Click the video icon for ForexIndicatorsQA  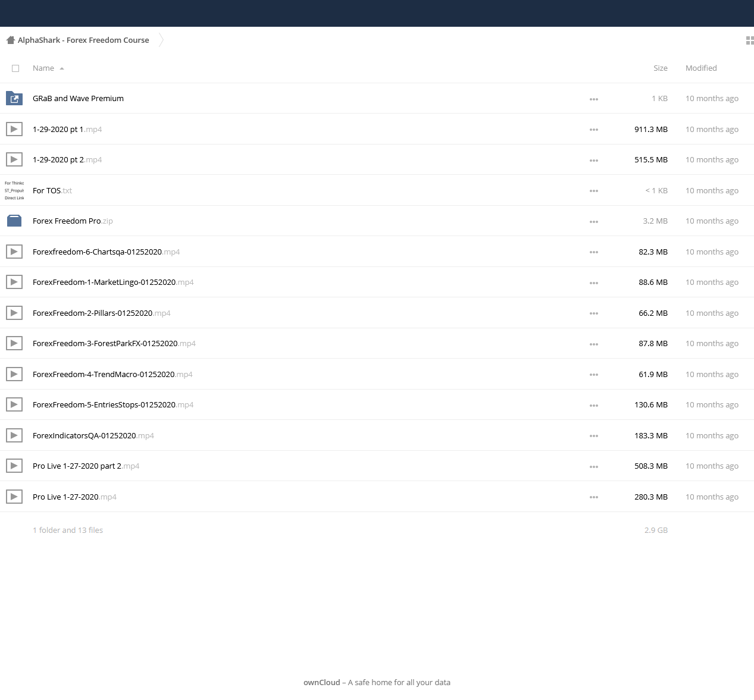[14, 435]
